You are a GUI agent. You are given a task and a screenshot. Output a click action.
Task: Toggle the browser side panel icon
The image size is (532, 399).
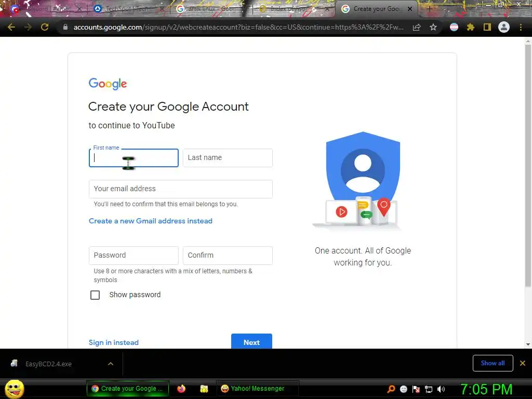point(487,27)
